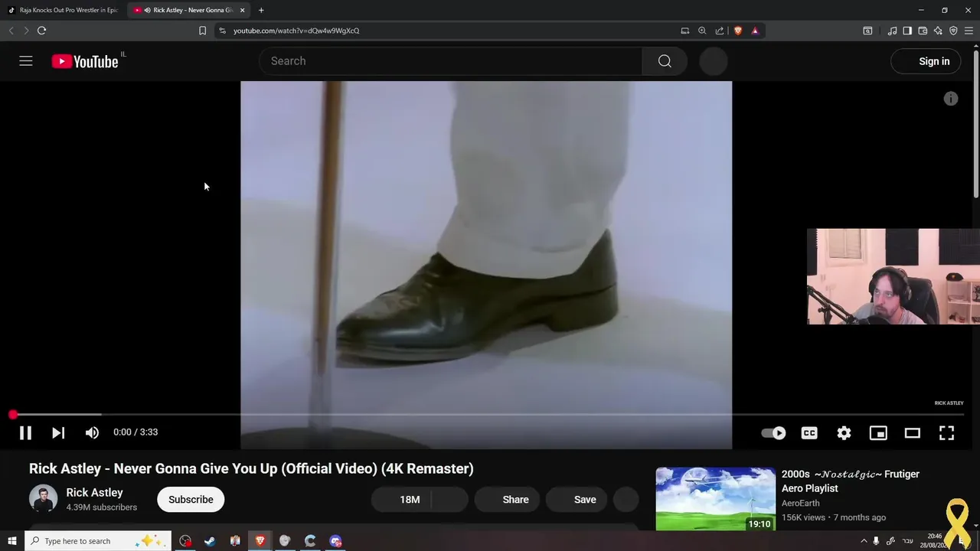Switch to the Raja Knocks Out Pro Wrestler tab

pos(63,10)
